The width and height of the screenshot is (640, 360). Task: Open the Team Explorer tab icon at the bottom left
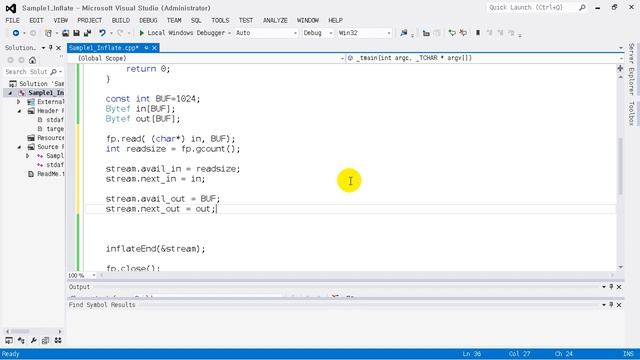(58, 340)
